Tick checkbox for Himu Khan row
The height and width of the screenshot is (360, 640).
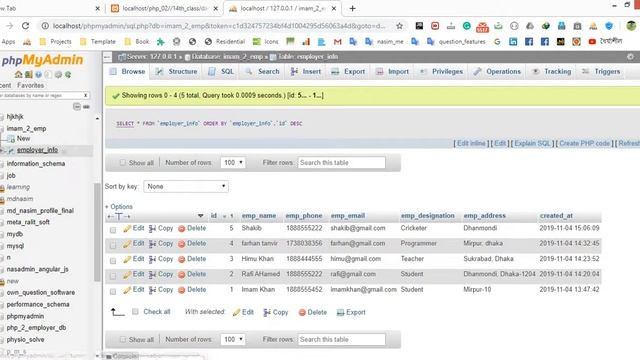(x=113, y=261)
